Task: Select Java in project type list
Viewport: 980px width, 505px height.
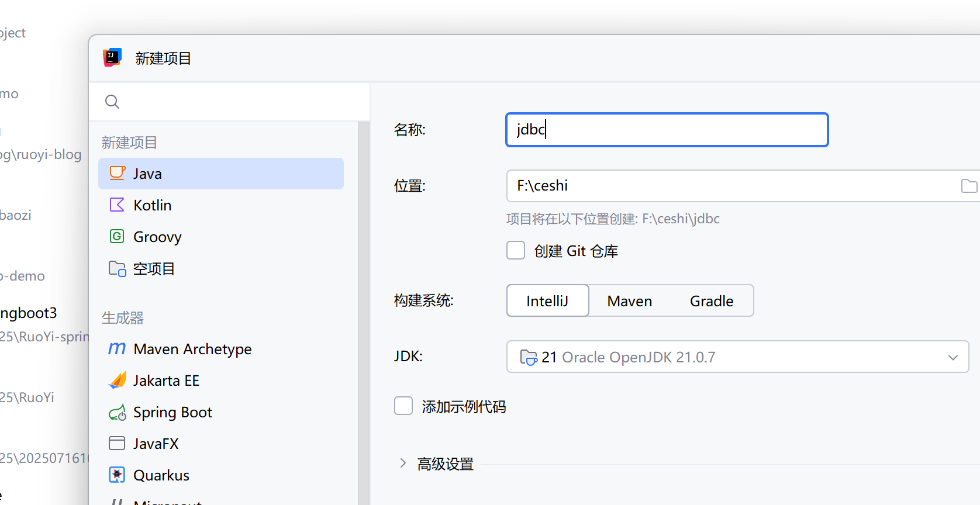Action: click(x=221, y=174)
